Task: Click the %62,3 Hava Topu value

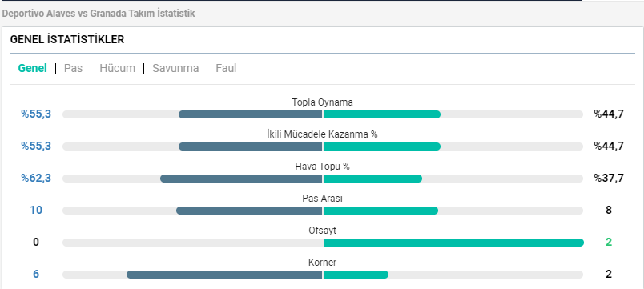Action: pos(36,179)
